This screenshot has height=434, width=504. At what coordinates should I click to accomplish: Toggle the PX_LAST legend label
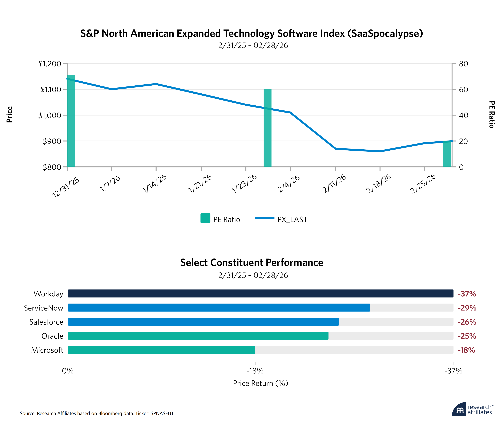pyautogui.click(x=292, y=220)
